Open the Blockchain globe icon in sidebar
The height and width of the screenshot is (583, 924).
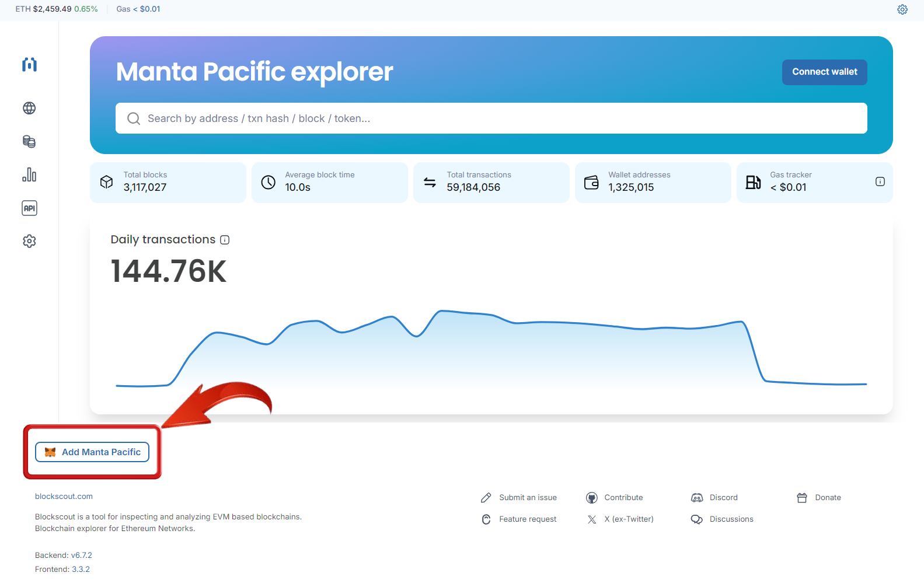click(x=29, y=108)
